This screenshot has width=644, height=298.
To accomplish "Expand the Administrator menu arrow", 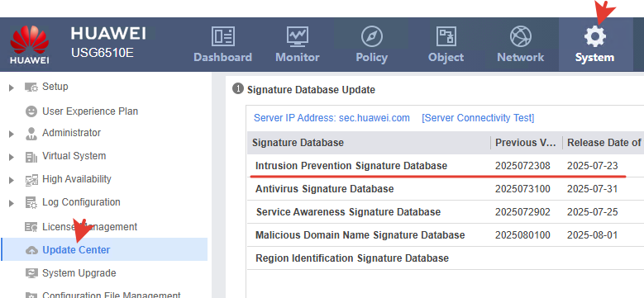I will 12,134.
